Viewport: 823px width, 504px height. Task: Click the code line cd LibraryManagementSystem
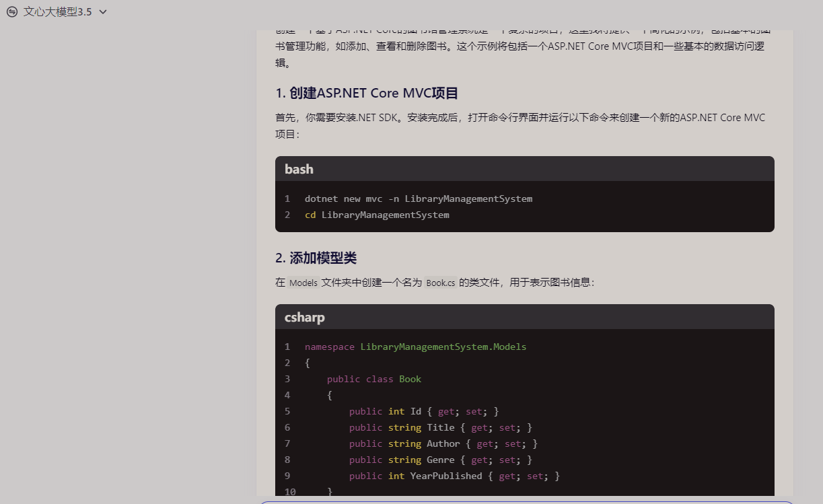(377, 215)
